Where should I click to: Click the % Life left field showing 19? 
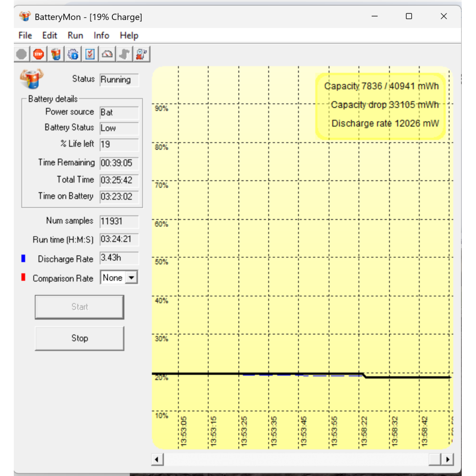[x=119, y=144]
